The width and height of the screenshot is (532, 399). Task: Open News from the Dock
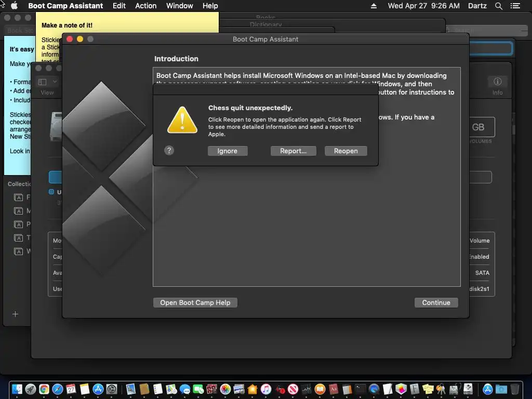[293, 389]
